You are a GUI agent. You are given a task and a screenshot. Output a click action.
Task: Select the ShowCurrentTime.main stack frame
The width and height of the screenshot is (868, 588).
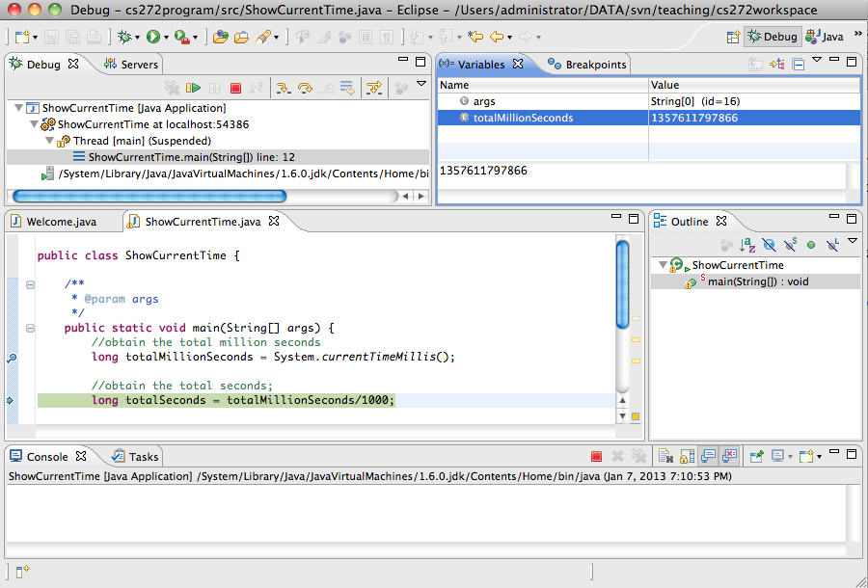click(218, 157)
